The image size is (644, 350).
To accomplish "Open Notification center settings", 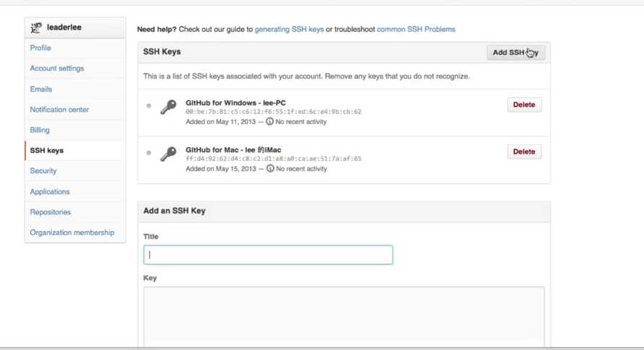I will pyautogui.click(x=59, y=110).
